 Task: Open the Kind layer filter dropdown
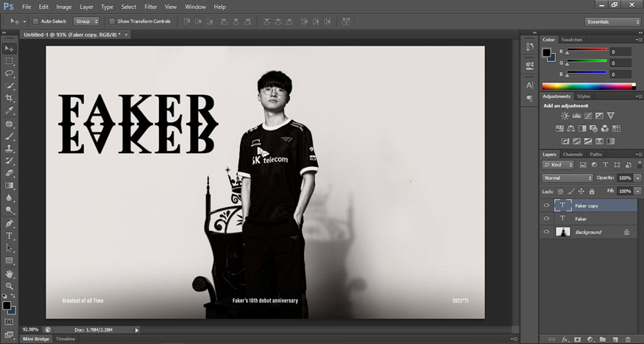pos(558,165)
